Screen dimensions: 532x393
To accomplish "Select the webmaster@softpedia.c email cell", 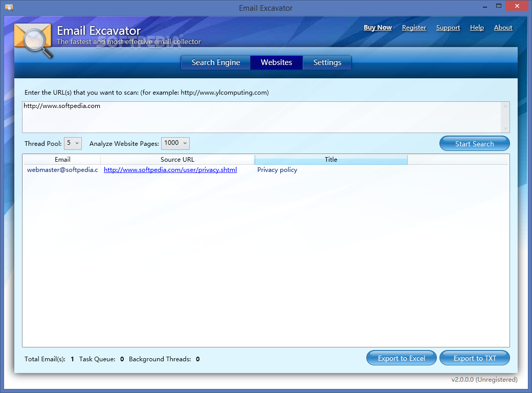I will click(x=62, y=170).
